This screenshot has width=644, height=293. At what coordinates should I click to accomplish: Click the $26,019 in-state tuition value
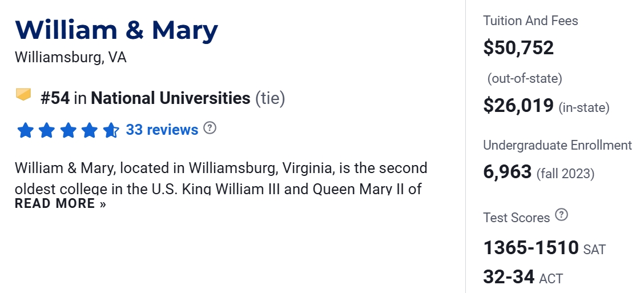point(518,106)
